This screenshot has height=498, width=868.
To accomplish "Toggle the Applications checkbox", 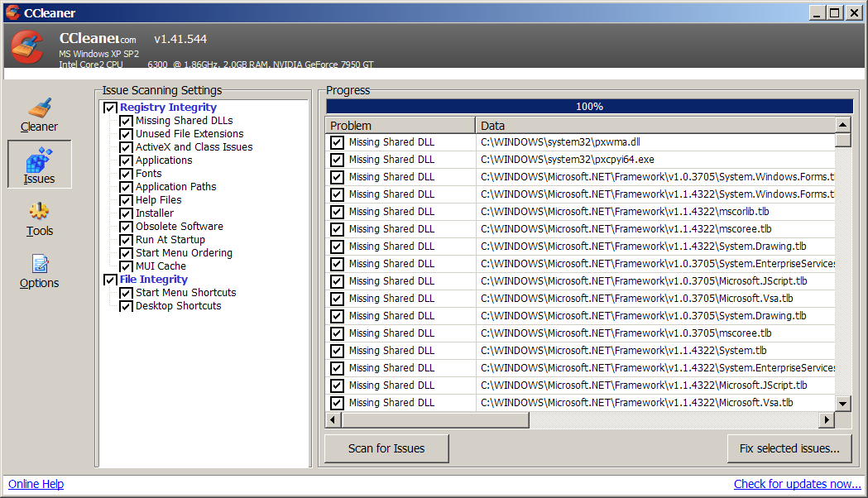I will tap(127, 161).
